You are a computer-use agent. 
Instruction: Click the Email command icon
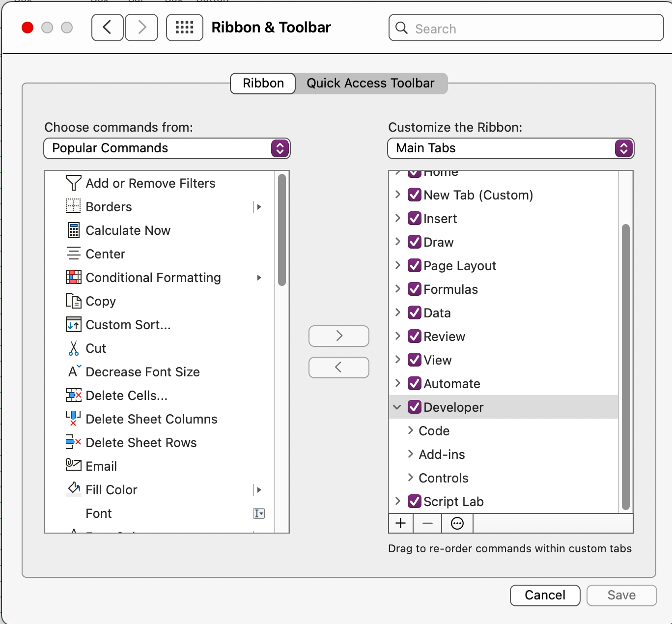click(74, 464)
